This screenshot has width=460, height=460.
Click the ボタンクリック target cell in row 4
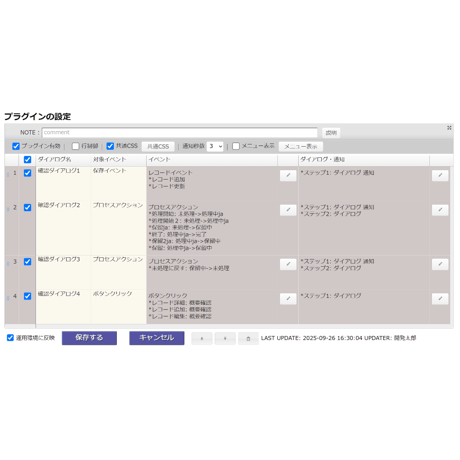point(118,307)
